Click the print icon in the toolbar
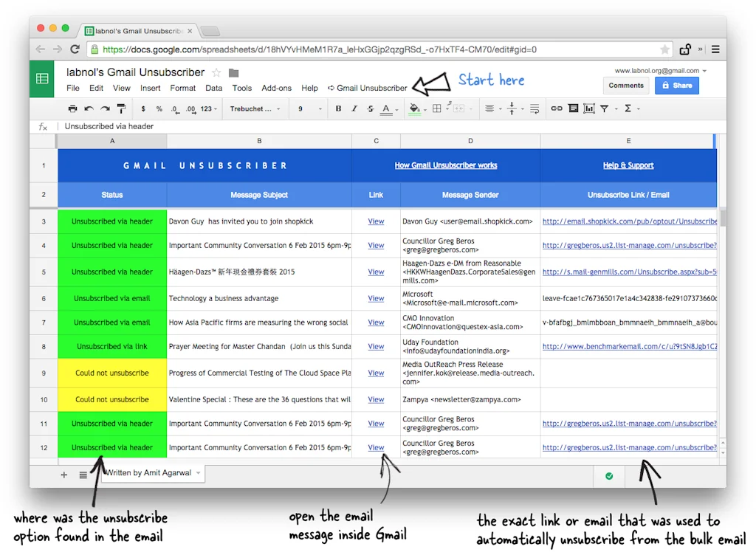Screen dimensions: 756x555 pos(72,108)
